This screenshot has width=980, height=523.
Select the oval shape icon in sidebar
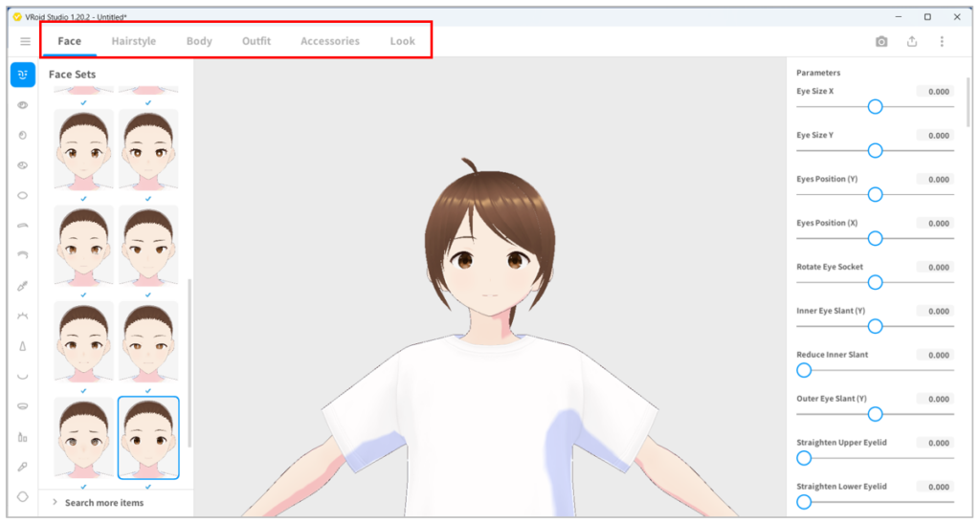coord(23,195)
